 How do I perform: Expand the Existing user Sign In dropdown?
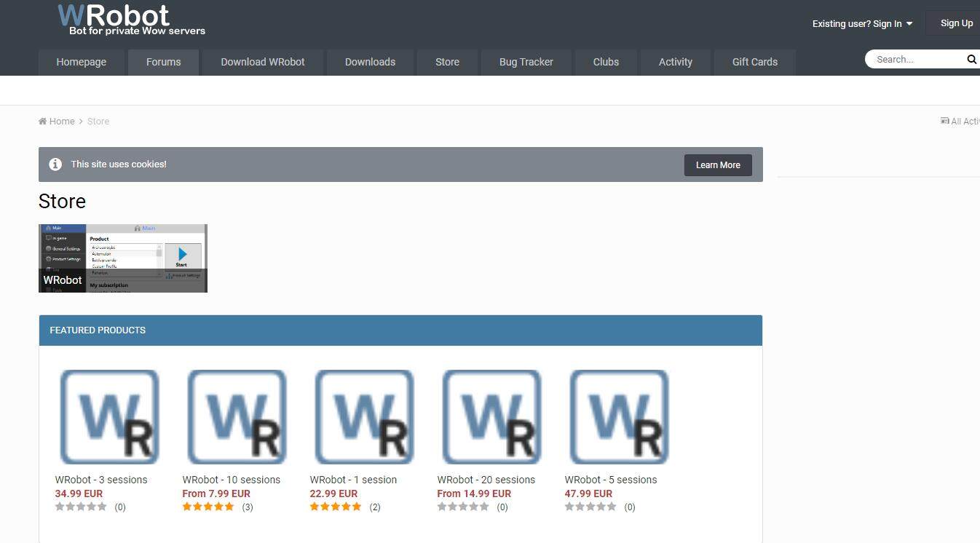(x=862, y=23)
